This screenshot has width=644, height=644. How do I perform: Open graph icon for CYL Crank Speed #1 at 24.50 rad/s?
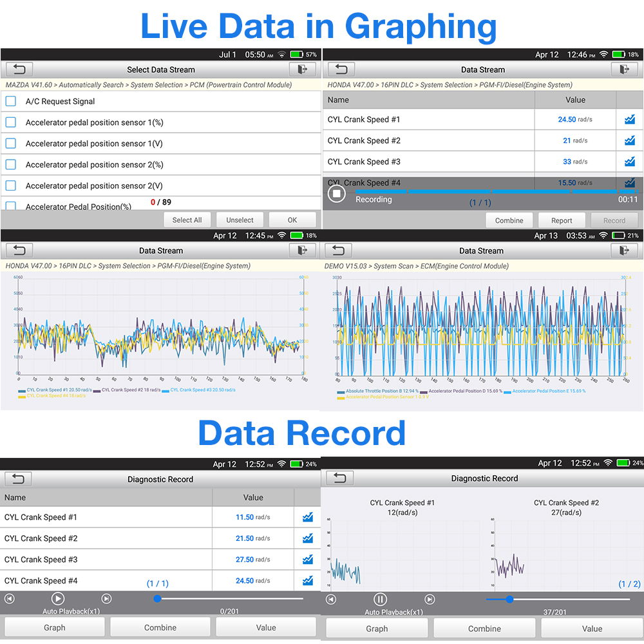tap(630, 120)
